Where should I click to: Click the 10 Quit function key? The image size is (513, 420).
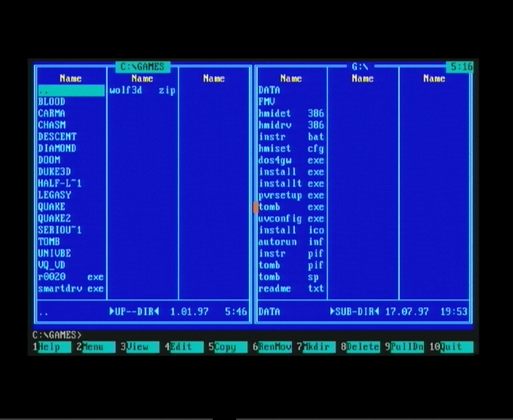coord(452,347)
